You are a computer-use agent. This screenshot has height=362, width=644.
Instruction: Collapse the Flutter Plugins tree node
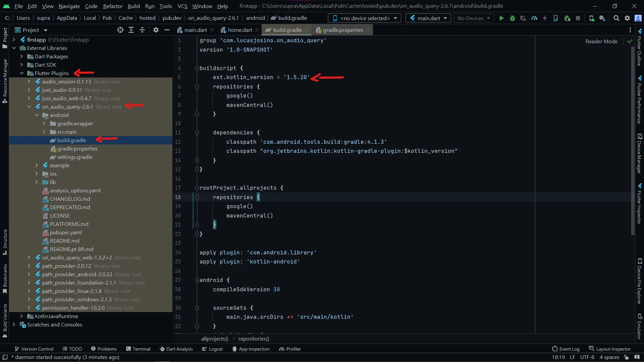(22, 73)
